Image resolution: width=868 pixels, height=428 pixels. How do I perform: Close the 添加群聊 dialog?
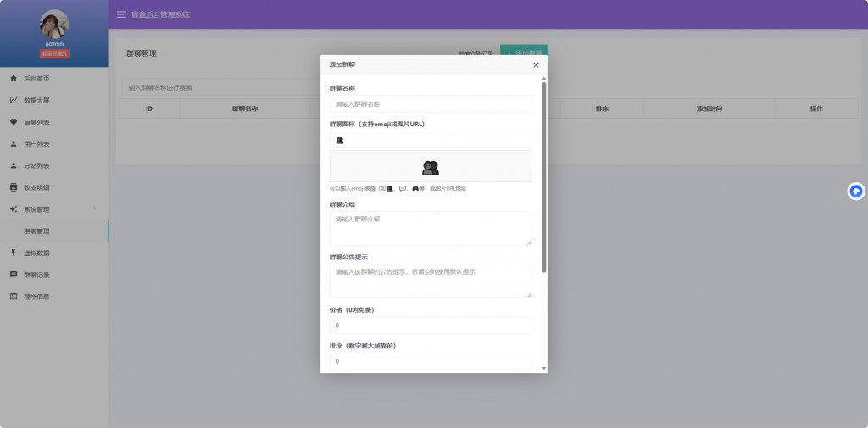[x=536, y=65]
